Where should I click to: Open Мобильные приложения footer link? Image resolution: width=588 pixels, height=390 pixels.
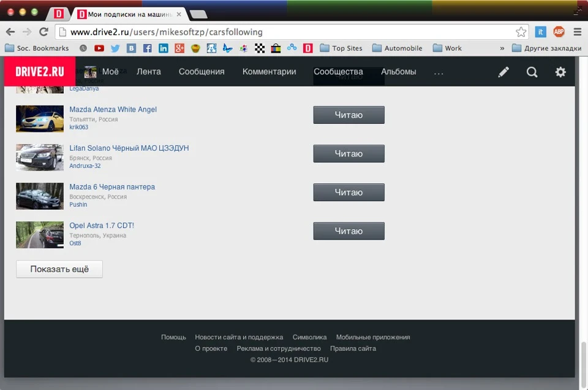click(373, 337)
